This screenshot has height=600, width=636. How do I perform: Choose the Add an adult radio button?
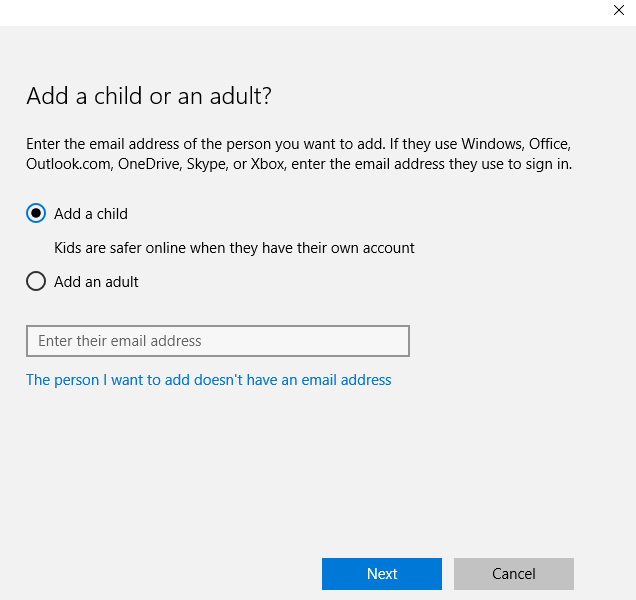pos(36,281)
